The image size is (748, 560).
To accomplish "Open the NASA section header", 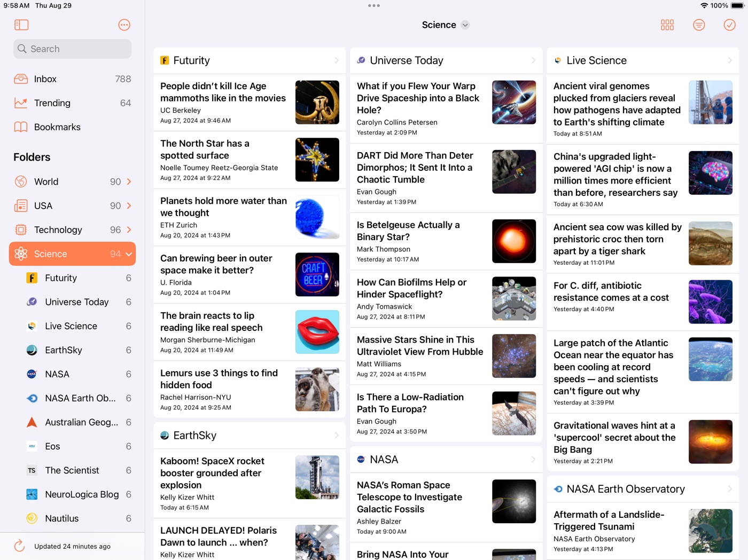I will [x=446, y=460].
